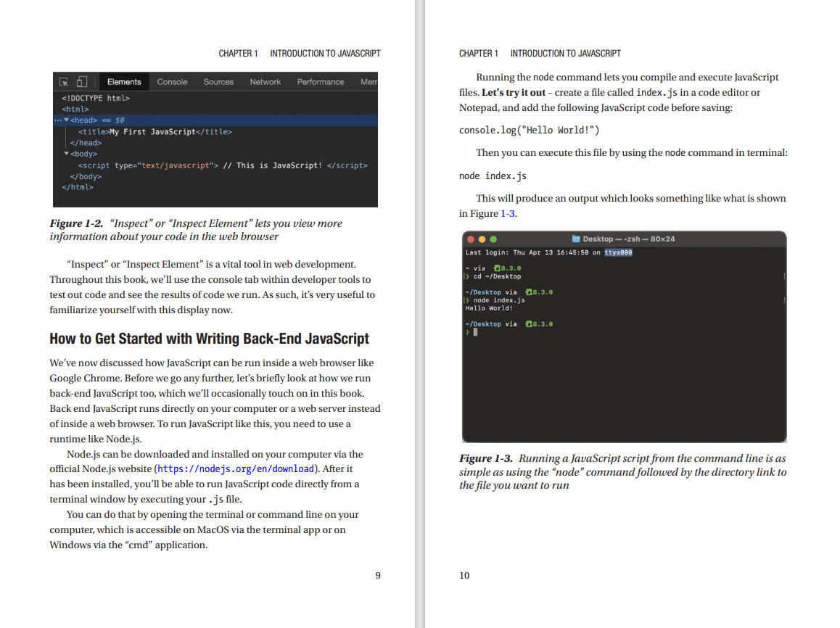
Task: Click the 'node index.js' line in terminal figure
Action: pos(499,300)
